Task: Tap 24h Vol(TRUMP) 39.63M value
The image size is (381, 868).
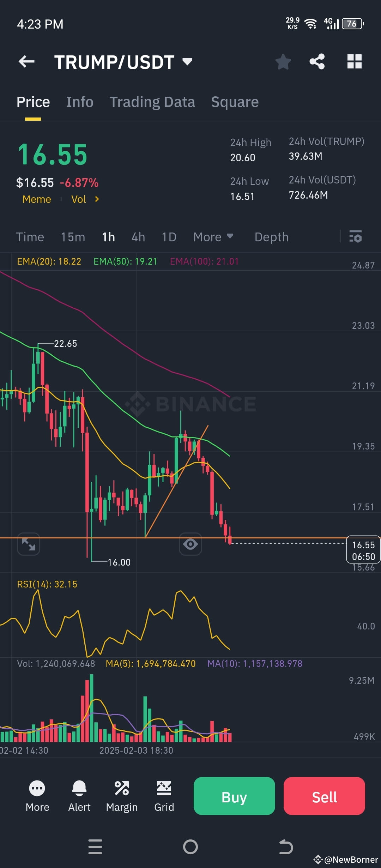Action: (x=306, y=156)
